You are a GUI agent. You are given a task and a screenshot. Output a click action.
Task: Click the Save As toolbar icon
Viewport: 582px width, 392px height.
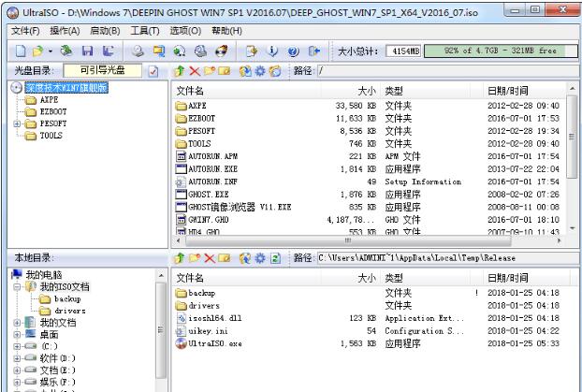[x=108, y=51]
